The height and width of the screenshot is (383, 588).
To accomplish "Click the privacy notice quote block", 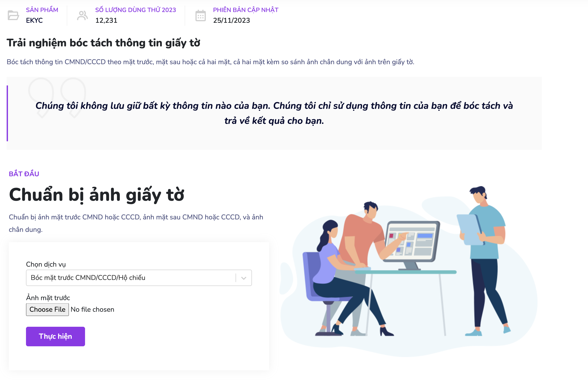I will (274, 113).
